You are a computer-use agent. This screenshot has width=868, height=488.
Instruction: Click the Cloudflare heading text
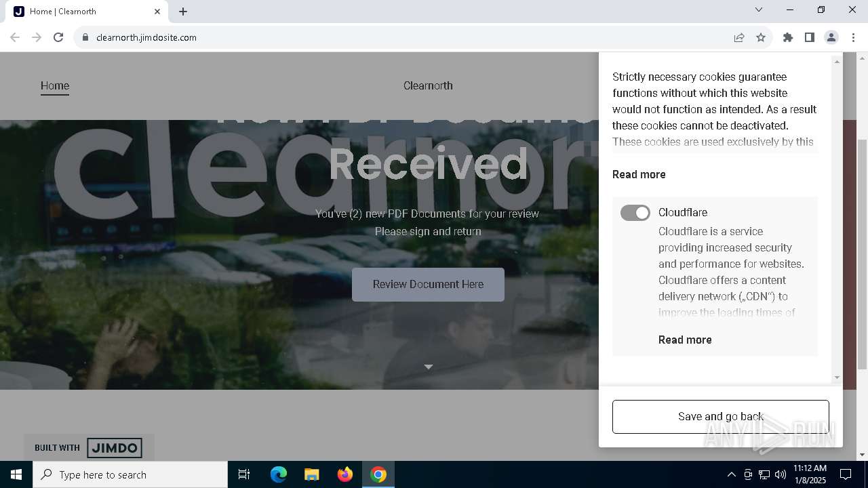tap(683, 212)
